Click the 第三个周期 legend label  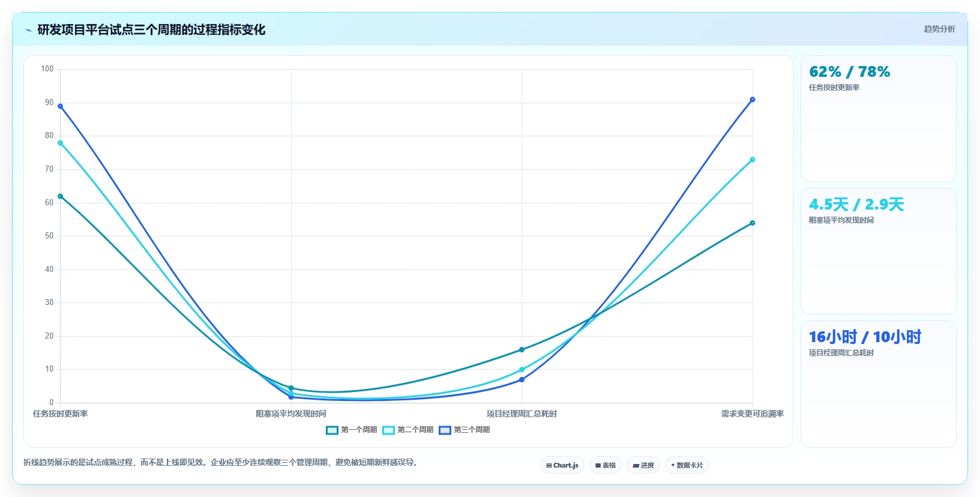tap(472, 430)
